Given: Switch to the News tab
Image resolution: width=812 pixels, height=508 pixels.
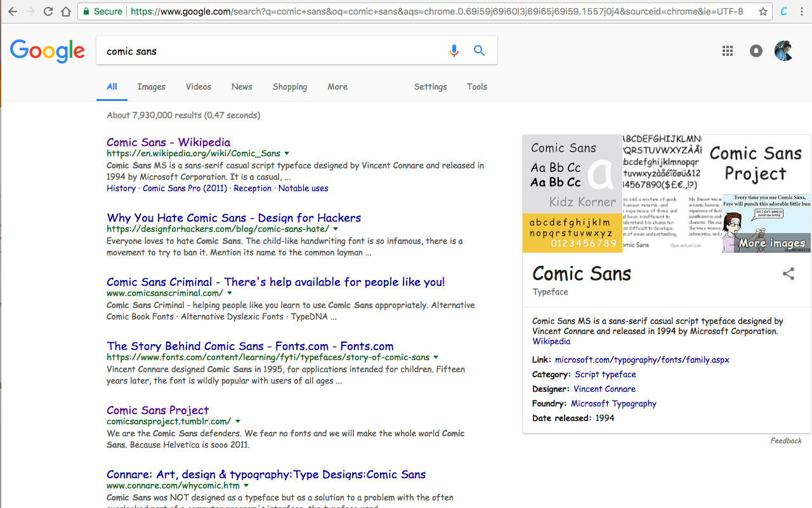Looking at the screenshot, I should point(242,87).
